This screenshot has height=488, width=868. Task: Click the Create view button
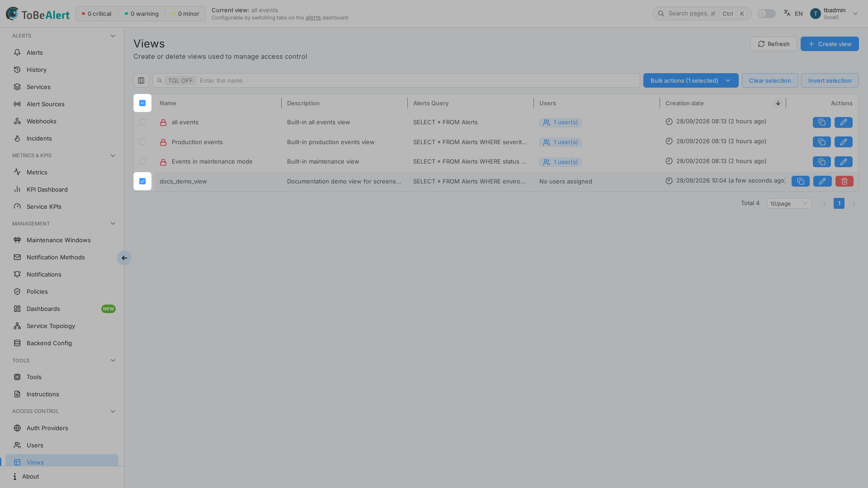(830, 44)
